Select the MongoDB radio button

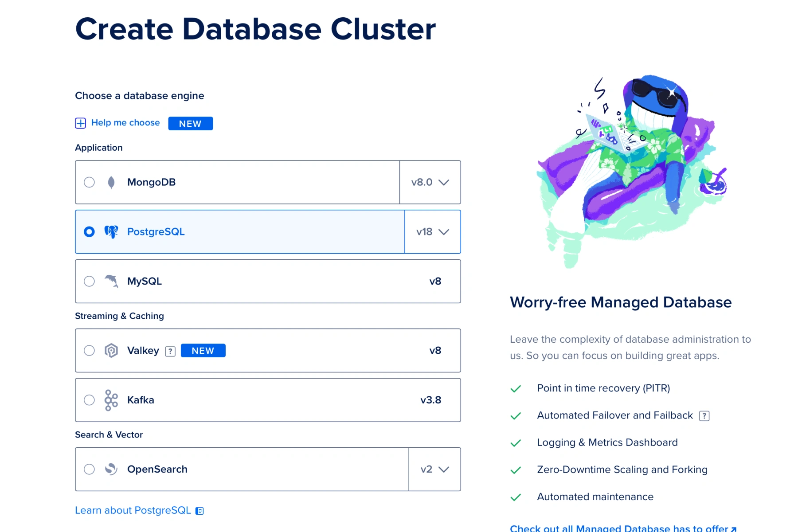tap(89, 182)
